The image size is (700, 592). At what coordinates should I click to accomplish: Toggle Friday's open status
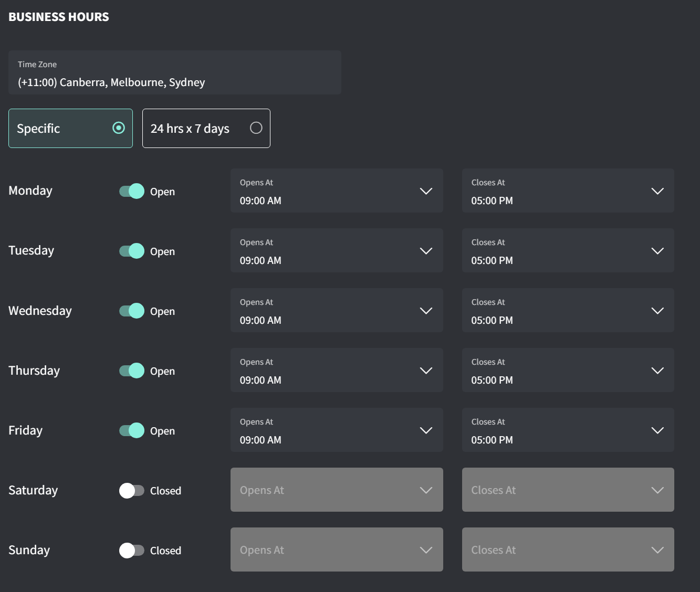132,430
